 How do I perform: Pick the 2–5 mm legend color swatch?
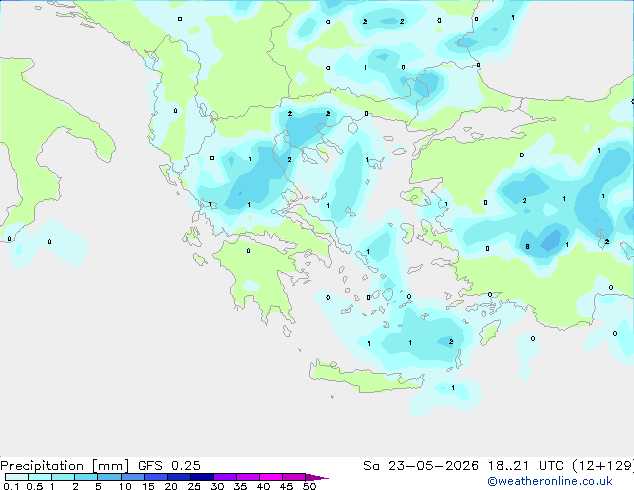point(86,477)
